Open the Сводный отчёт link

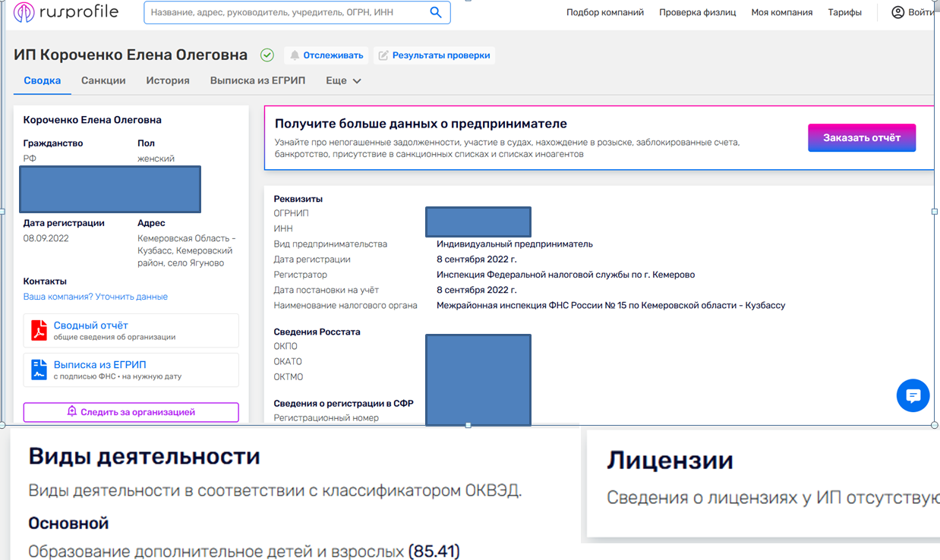point(90,326)
